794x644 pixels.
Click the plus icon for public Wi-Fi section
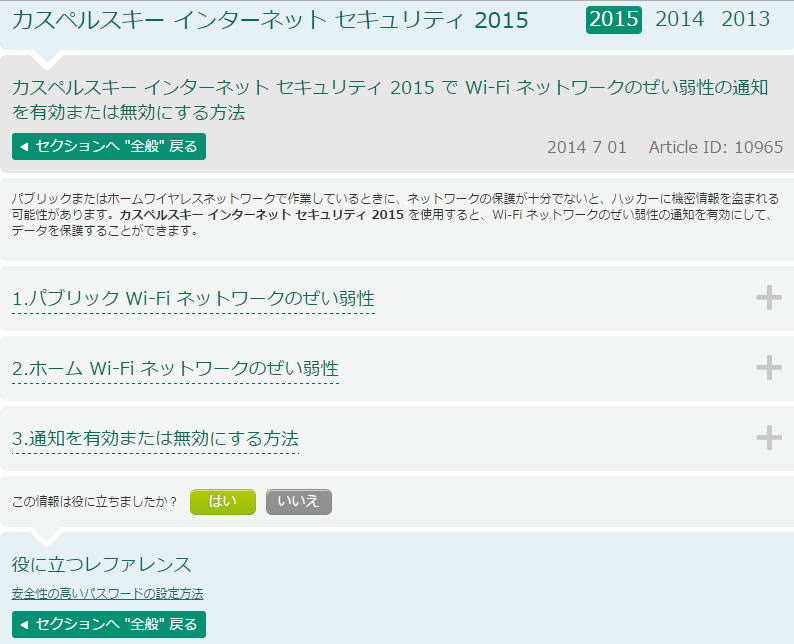[769, 298]
